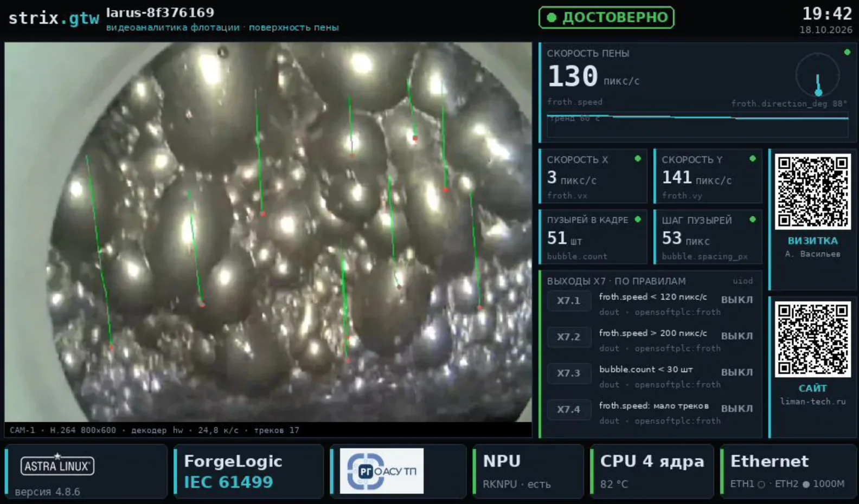Click the ETH2 link indicator dot
859x504 pixels.
[806, 484]
